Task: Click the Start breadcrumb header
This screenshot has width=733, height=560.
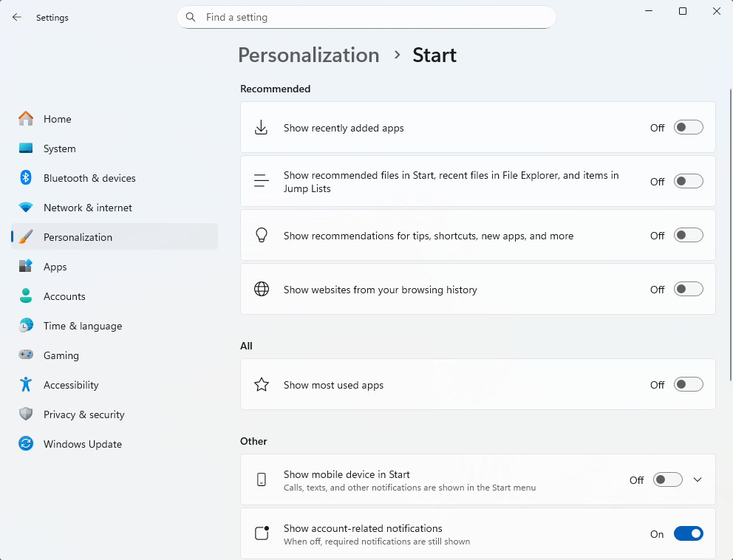Action: tap(434, 55)
